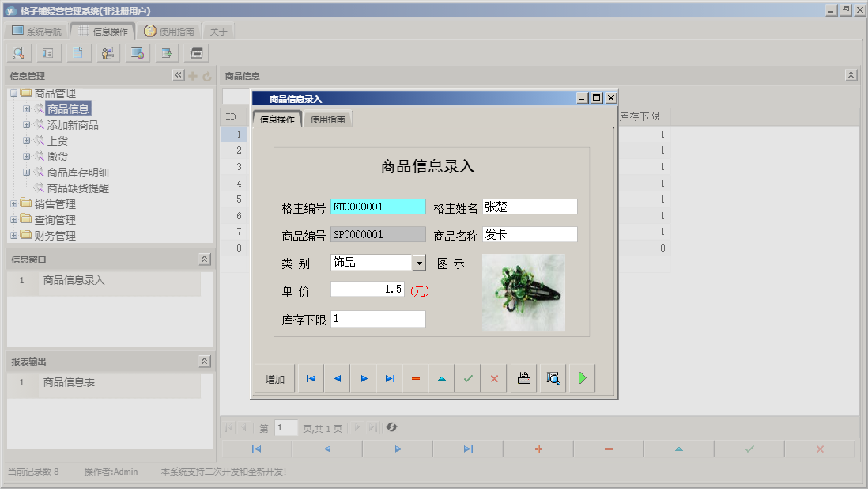Screen dimensions: 868x489
Task: Click the 增加 button
Action: 273,377
